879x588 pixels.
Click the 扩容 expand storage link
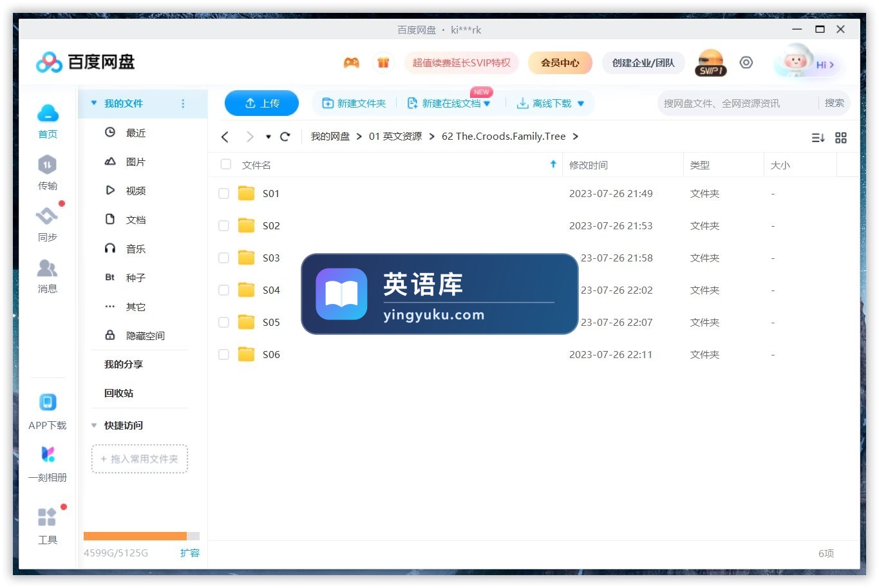tap(189, 553)
